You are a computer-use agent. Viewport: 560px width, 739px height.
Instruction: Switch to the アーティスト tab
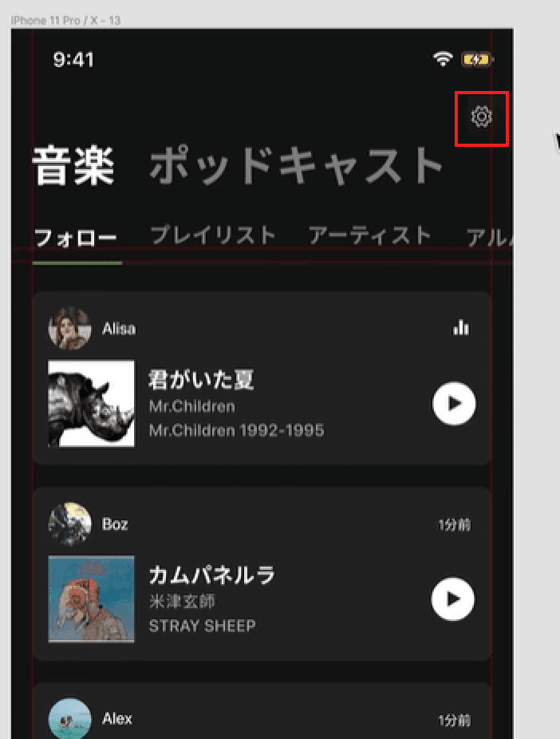click(x=370, y=235)
